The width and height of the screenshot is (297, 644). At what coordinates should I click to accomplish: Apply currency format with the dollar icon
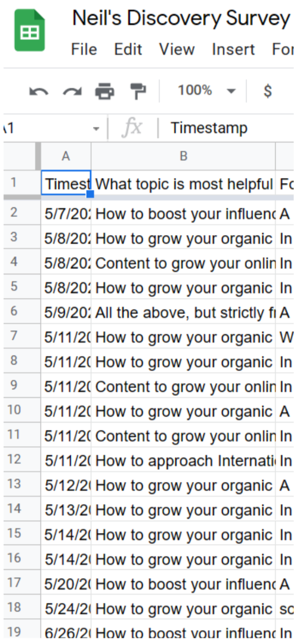(x=267, y=91)
